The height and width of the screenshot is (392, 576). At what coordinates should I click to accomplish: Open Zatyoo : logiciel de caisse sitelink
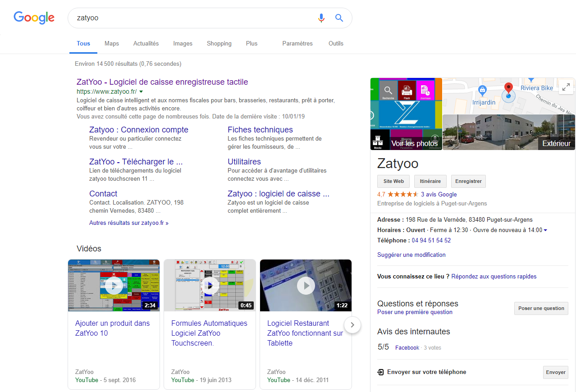pyautogui.click(x=279, y=194)
